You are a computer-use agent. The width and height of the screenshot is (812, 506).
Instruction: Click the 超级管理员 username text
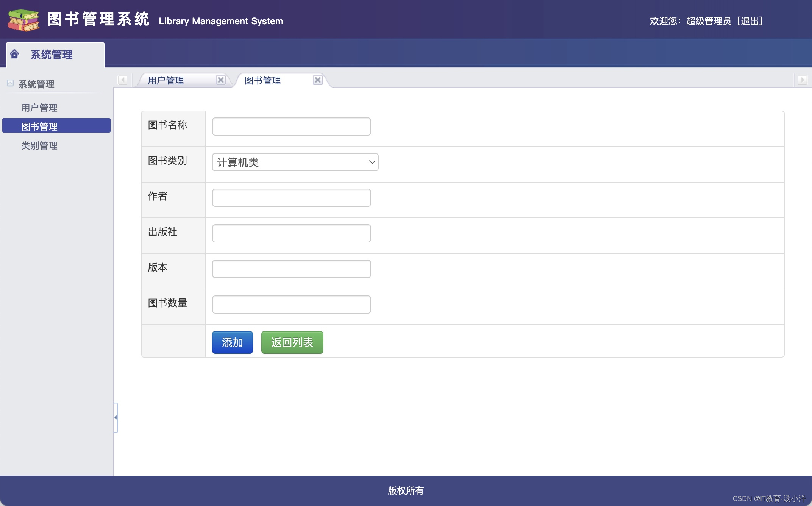click(x=709, y=21)
